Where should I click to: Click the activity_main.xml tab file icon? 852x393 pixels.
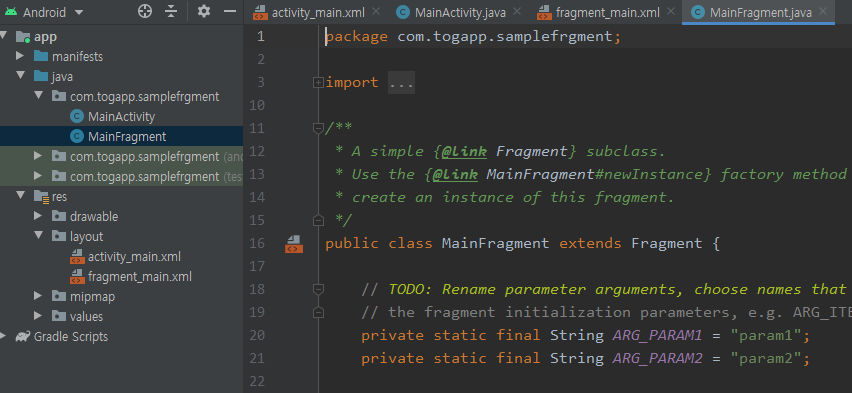tap(260, 12)
